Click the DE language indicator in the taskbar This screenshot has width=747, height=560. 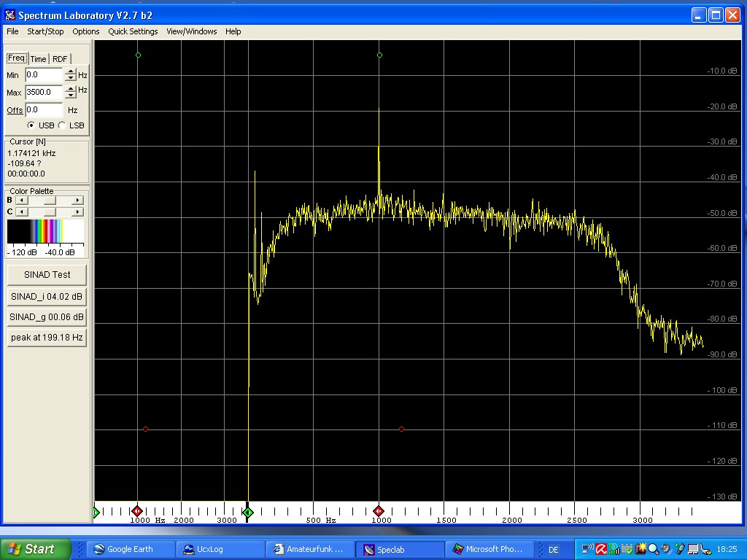[553, 549]
